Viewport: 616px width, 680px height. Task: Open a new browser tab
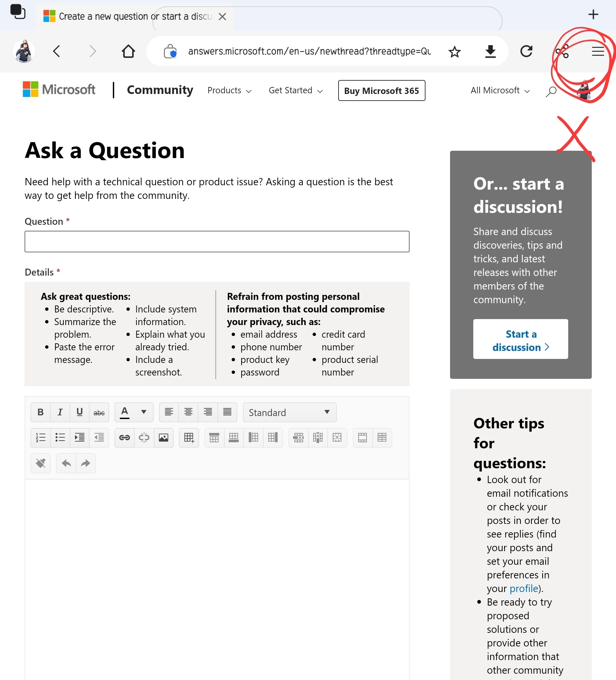(x=593, y=14)
